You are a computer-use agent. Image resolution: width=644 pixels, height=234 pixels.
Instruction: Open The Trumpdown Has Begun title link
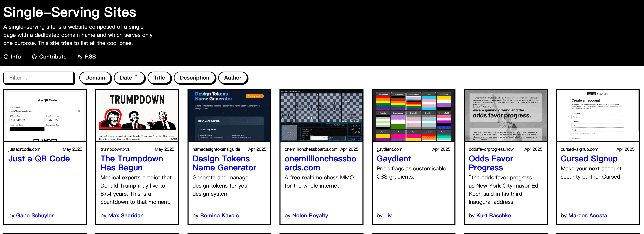[132, 163]
